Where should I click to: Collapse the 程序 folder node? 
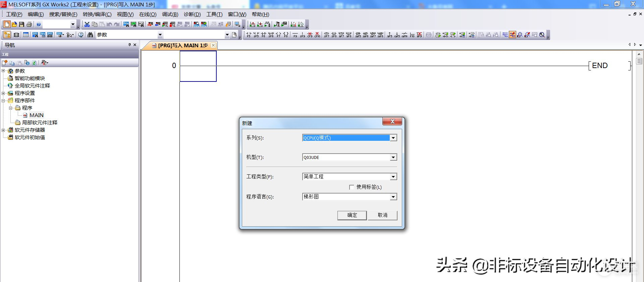pos(11,108)
